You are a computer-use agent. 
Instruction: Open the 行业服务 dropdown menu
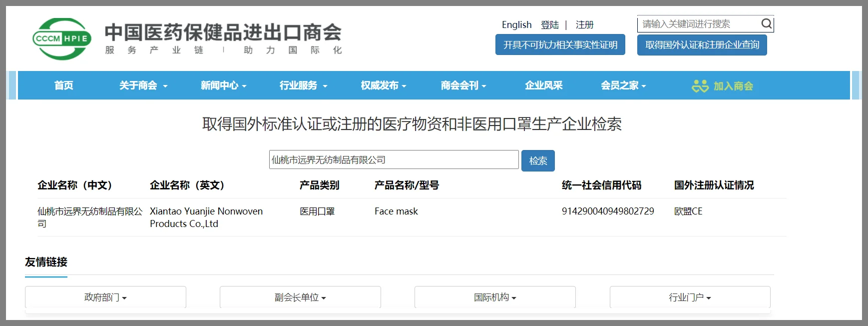point(303,85)
